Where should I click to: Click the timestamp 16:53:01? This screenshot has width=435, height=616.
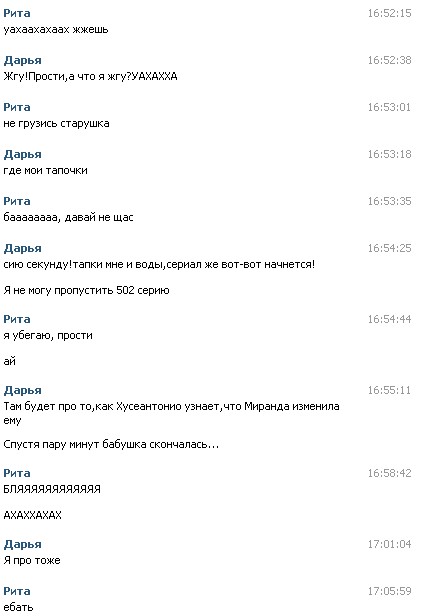(389, 107)
